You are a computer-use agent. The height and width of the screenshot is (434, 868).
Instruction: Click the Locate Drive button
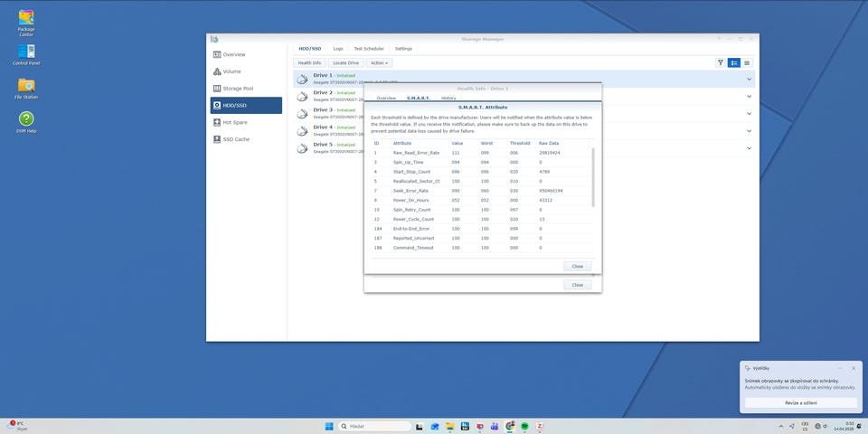(x=345, y=63)
